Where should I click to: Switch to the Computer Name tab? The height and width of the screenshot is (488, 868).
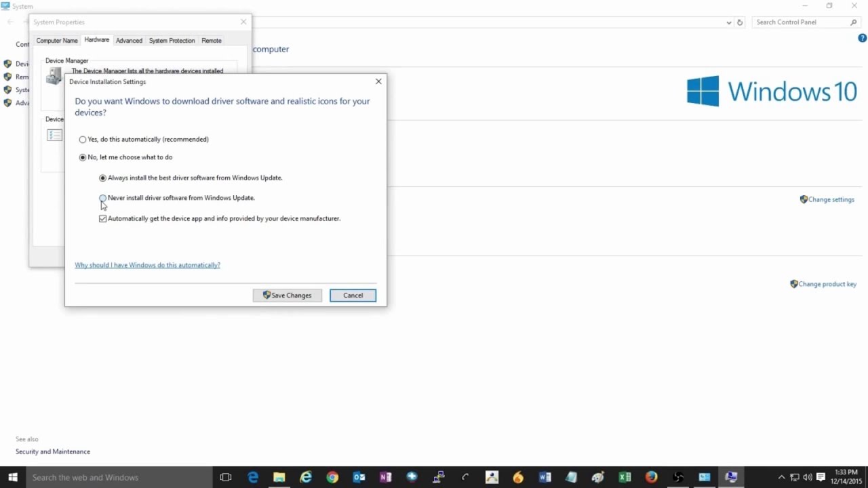(57, 41)
